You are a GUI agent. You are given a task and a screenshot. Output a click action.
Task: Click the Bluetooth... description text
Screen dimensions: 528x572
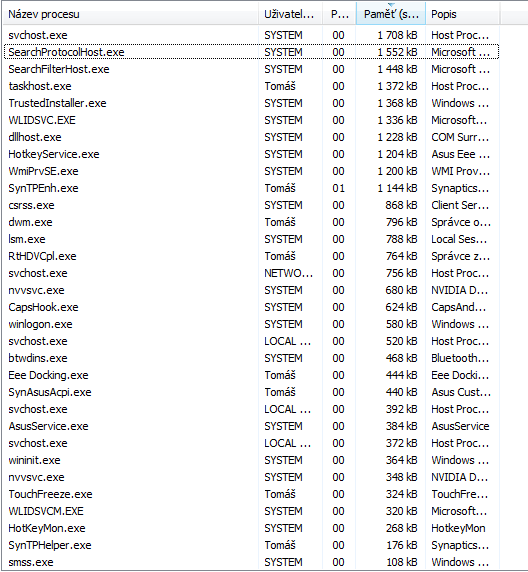tap(460, 358)
